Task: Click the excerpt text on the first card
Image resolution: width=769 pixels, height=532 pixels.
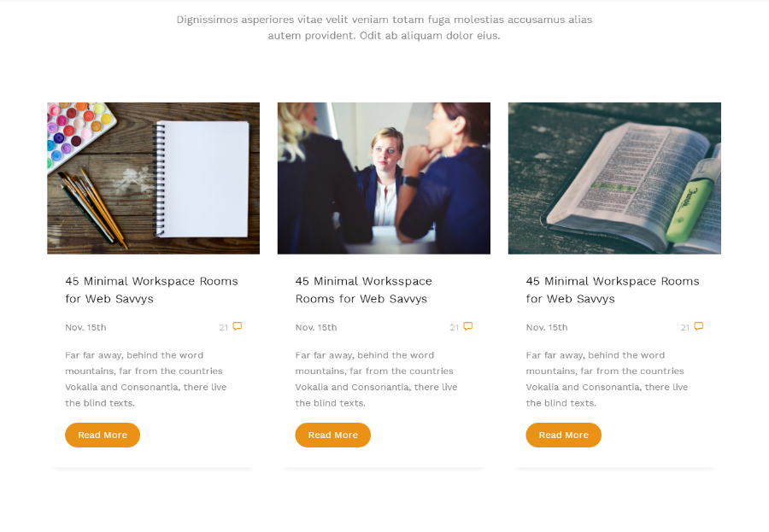Action: click(x=145, y=379)
